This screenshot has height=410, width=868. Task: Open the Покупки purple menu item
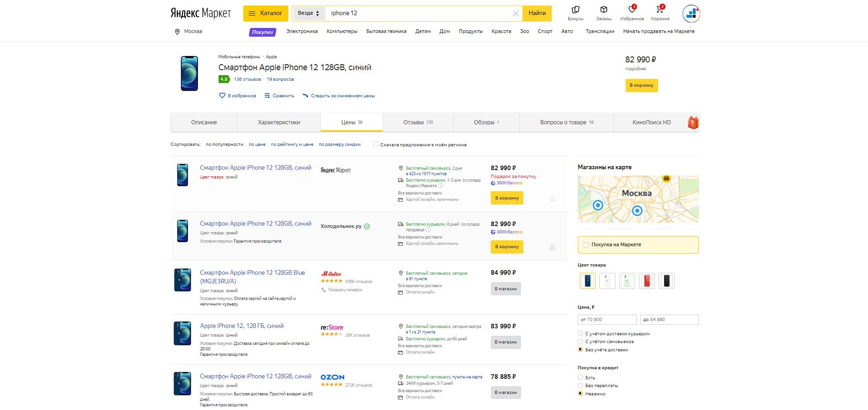coord(263,32)
